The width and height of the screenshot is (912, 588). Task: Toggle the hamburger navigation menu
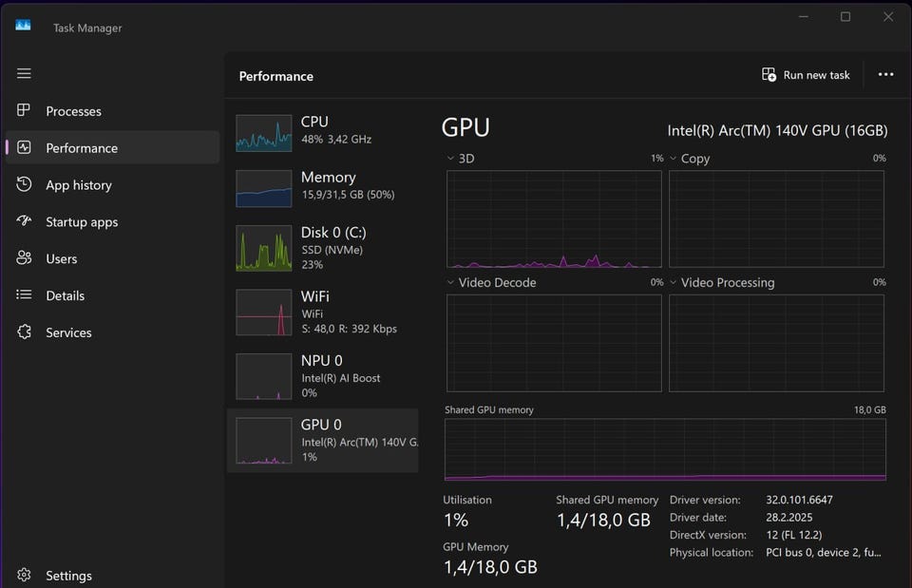[24, 73]
